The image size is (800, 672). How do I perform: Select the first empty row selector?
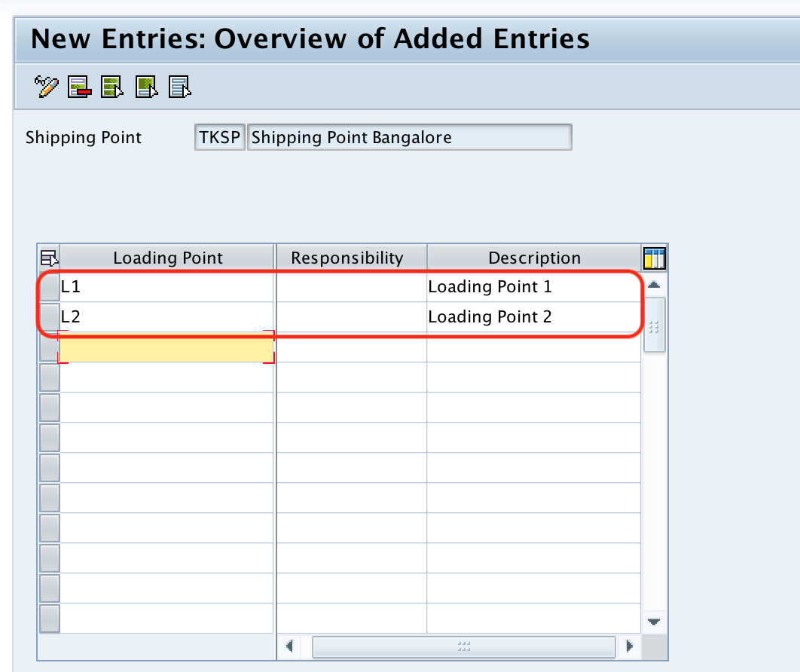(x=48, y=347)
